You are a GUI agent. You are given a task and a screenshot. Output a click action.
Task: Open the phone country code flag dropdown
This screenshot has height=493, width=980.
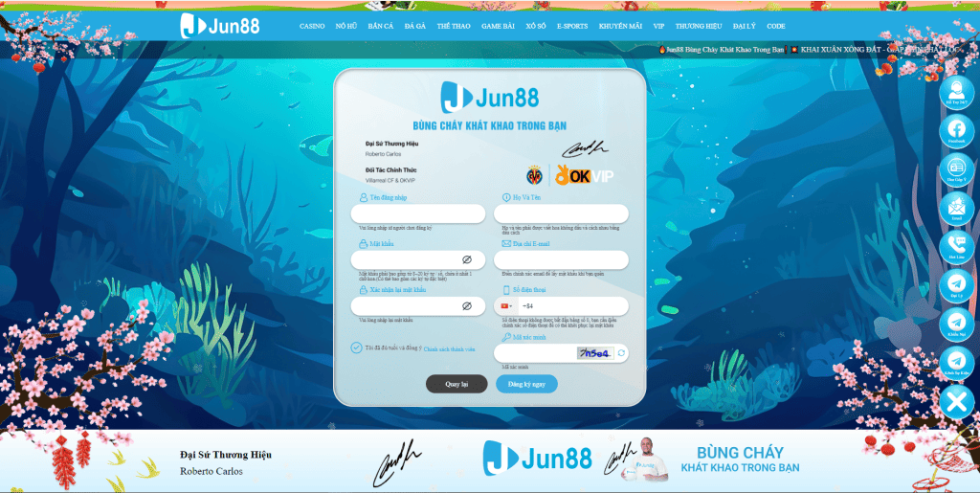pos(506,306)
